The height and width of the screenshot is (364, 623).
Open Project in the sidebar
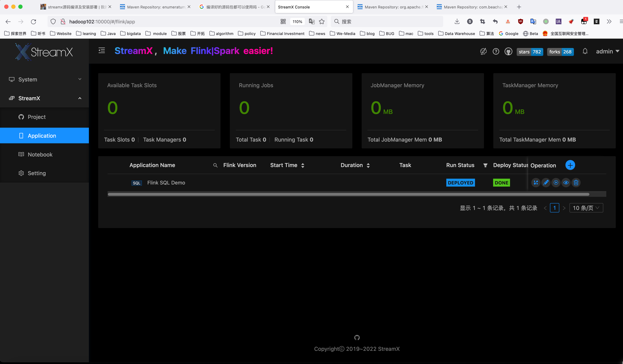point(45,117)
